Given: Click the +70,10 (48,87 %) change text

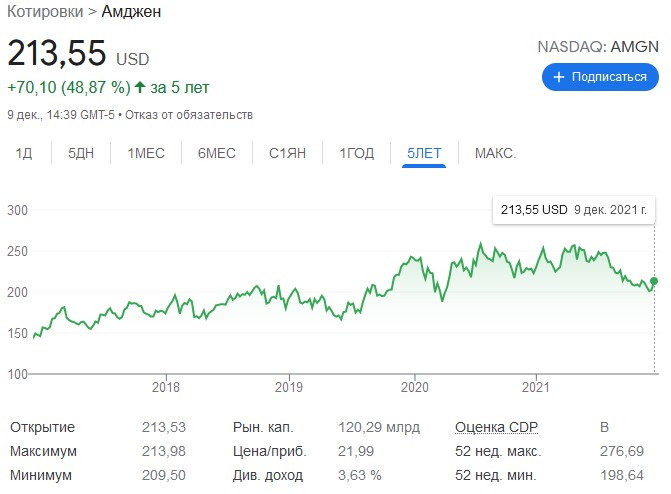Looking at the screenshot, I should [x=69, y=87].
